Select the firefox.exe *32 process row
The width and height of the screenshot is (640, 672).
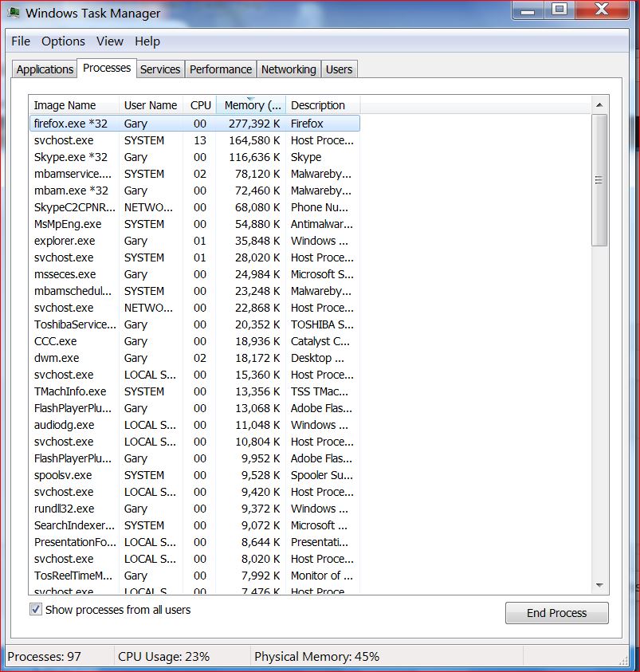pos(194,124)
